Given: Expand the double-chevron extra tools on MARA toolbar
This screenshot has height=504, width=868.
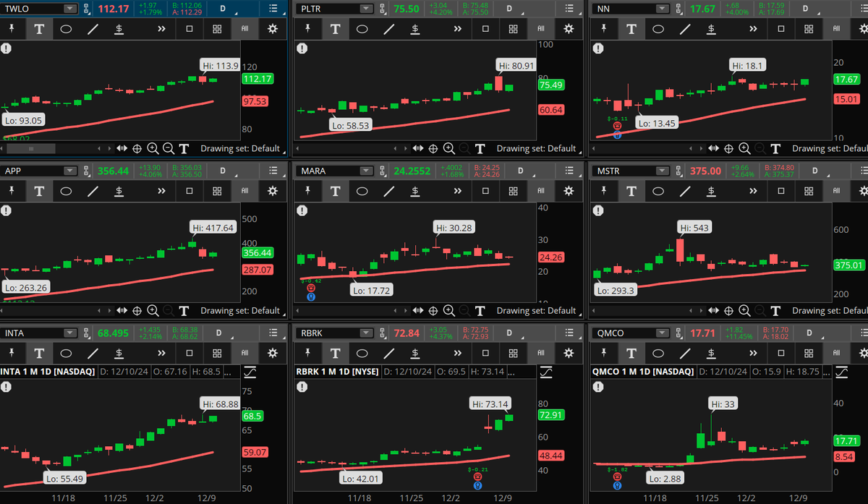Looking at the screenshot, I should [457, 191].
